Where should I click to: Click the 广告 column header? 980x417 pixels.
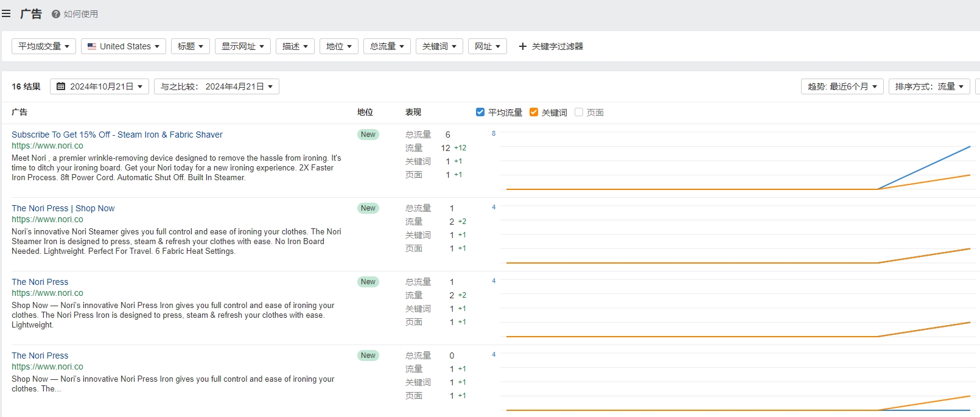tap(19, 112)
